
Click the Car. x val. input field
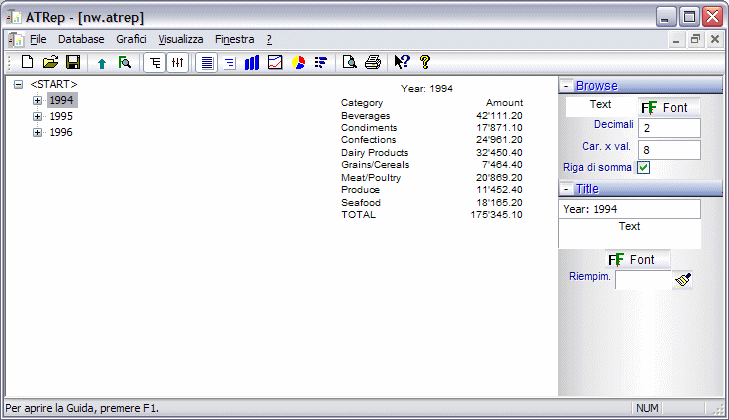669,150
